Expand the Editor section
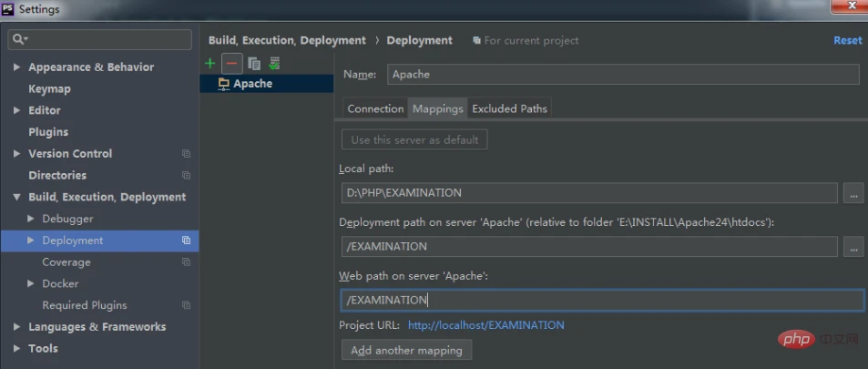The image size is (868, 369). coord(16,110)
